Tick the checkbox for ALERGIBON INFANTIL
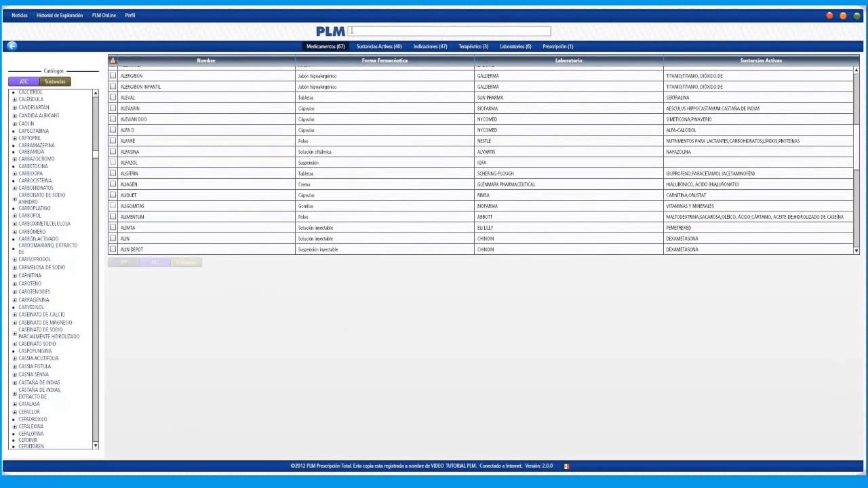The height and width of the screenshot is (488, 868). point(113,87)
